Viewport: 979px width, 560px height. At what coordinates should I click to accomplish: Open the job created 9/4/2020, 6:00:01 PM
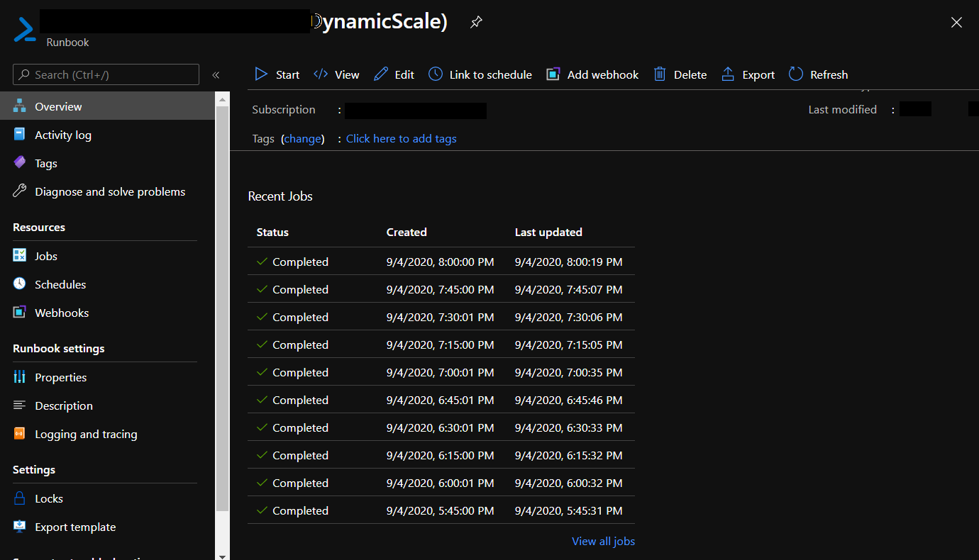click(x=441, y=483)
